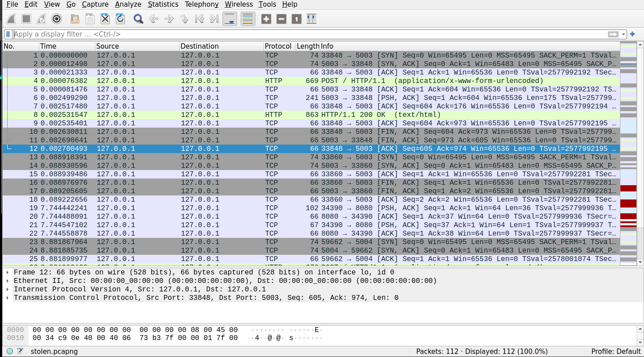
Task: Jump to the first packet
Action: (x=199, y=19)
